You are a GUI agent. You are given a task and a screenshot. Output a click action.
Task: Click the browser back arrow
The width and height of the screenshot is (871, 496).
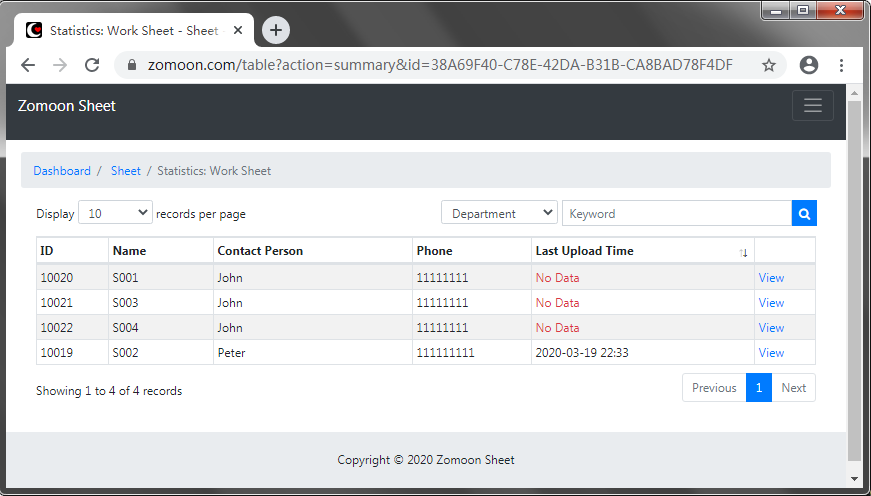pyautogui.click(x=28, y=65)
